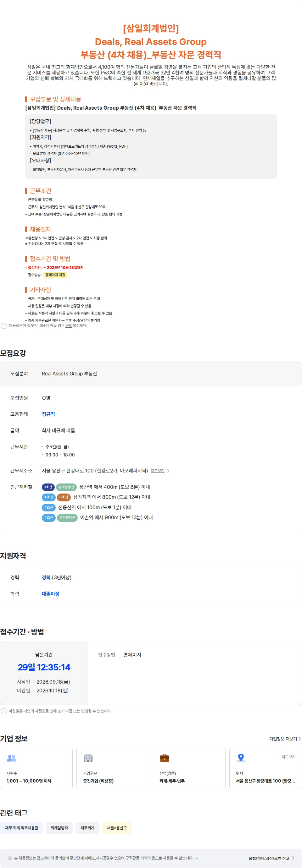Click the 채용절차 heading
The image size is (302, 868).
41,229
